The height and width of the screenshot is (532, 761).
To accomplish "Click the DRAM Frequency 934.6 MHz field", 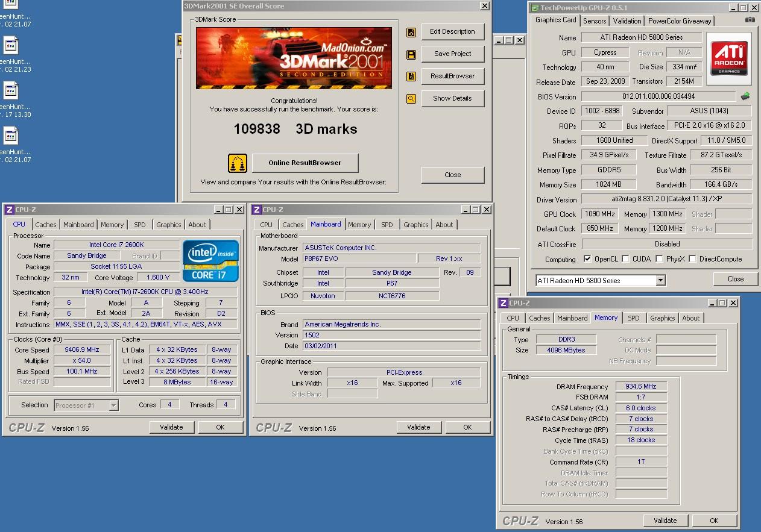I will click(642, 387).
